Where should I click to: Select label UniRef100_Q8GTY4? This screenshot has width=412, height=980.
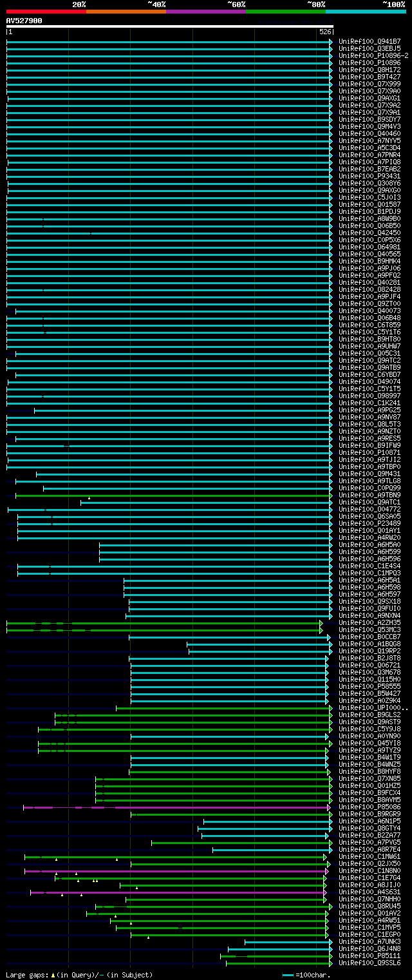370,829
